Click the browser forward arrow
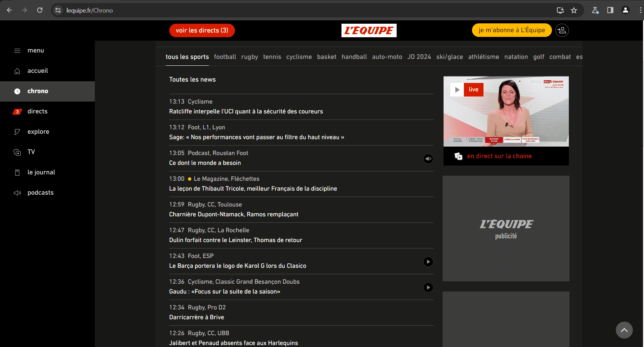 [24, 10]
